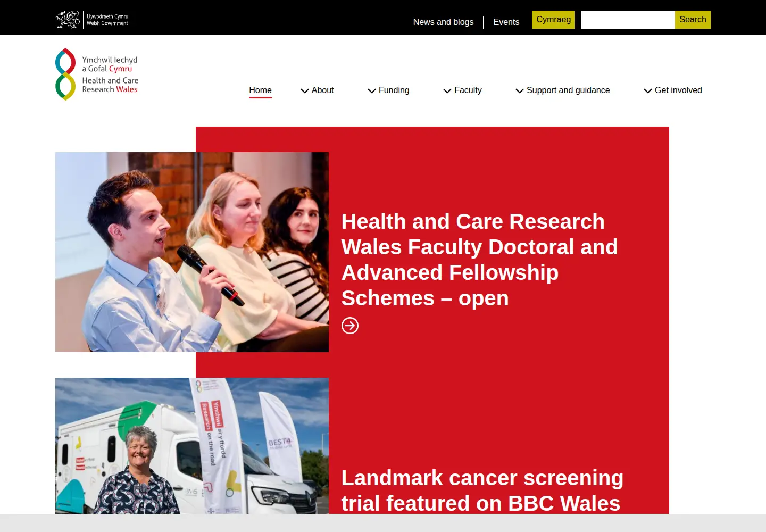Viewport: 766px width, 532px height.
Task: Expand the About menu chevron
Action: tap(305, 91)
